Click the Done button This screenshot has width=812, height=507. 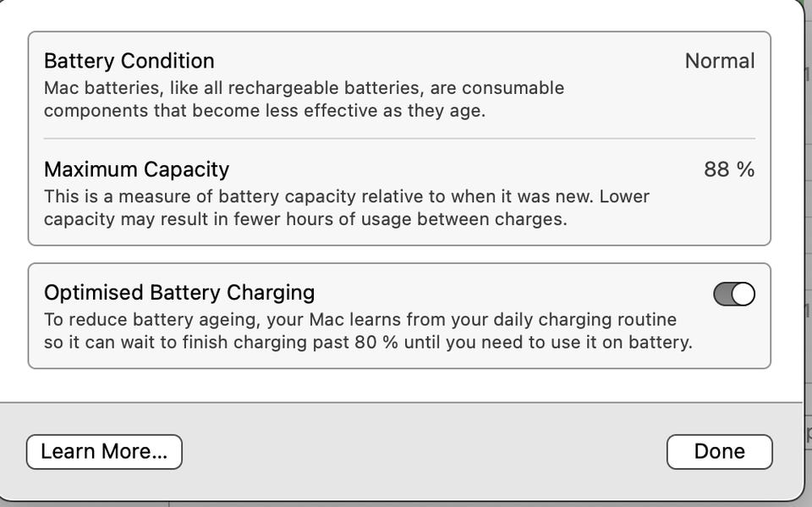(719, 452)
